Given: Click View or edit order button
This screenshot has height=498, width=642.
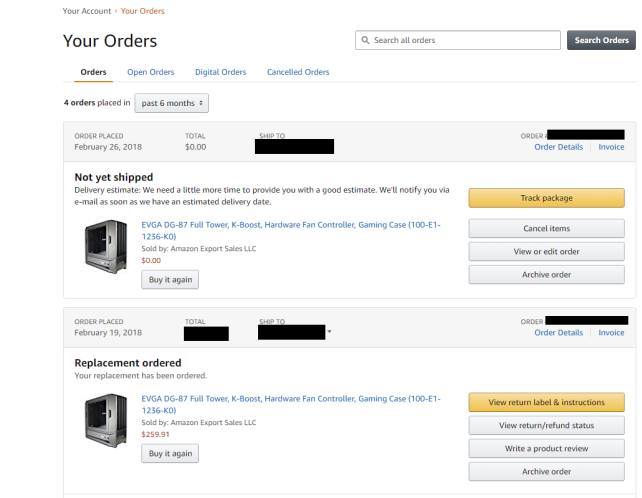Looking at the screenshot, I should tap(546, 251).
